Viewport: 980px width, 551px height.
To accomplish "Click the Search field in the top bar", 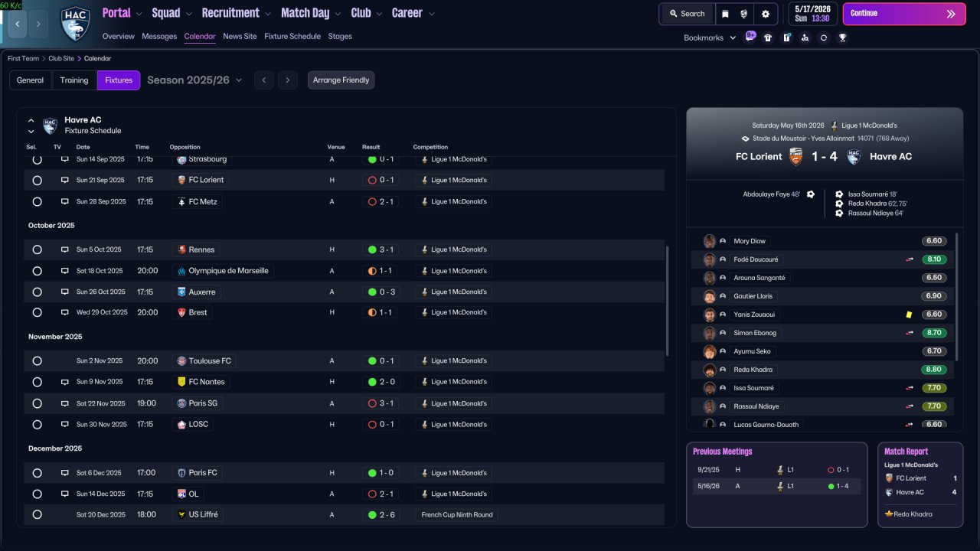I will tap(687, 14).
